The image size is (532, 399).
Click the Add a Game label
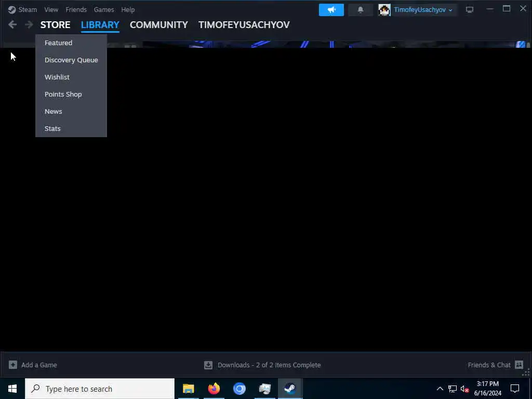point(39,365)
